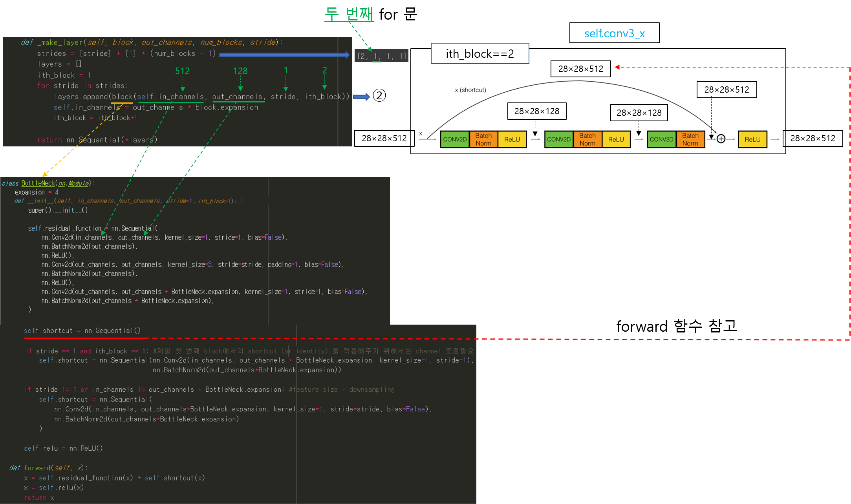Image resolution: width=851 pixels, height=504 pixels.
Task: Click the first green CONV2D block
Action: [x=455, y=139]
